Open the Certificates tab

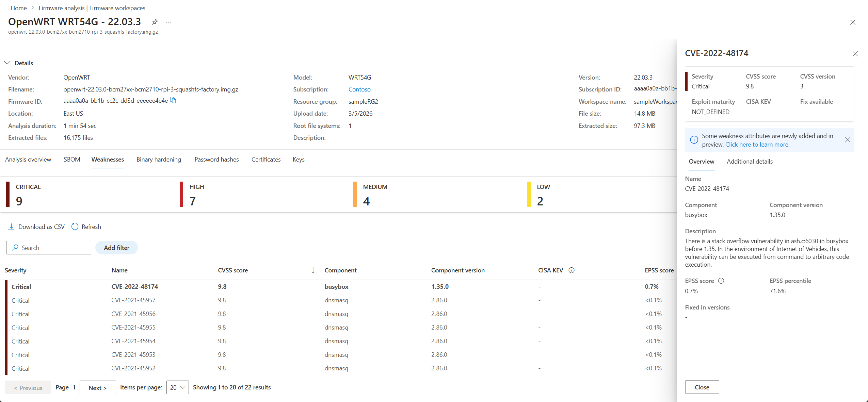coord(266,160)
